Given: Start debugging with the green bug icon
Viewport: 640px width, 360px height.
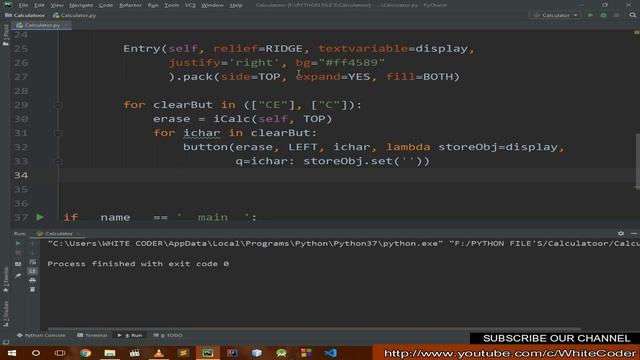Looking at the screenshot, I should click(x=603, y=15).
